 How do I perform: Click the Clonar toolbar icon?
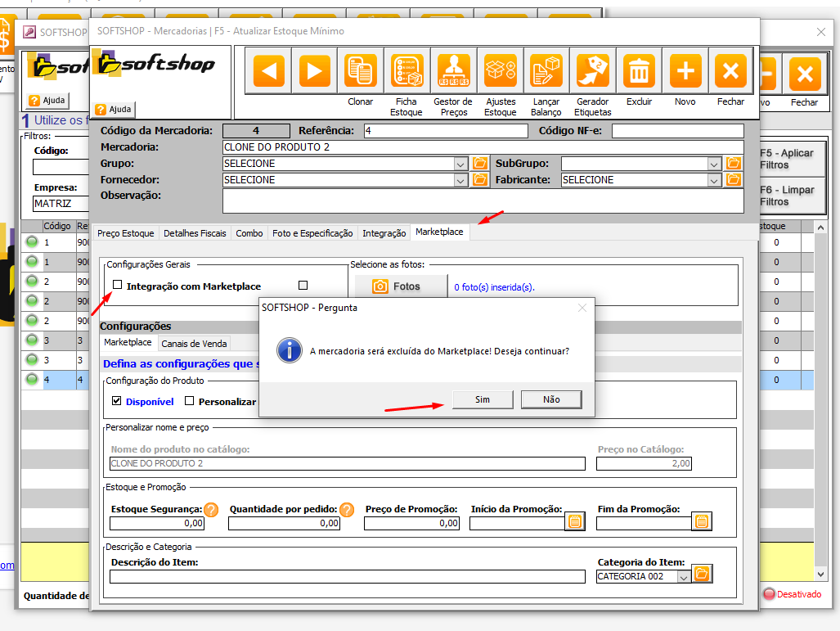point(360,72)
